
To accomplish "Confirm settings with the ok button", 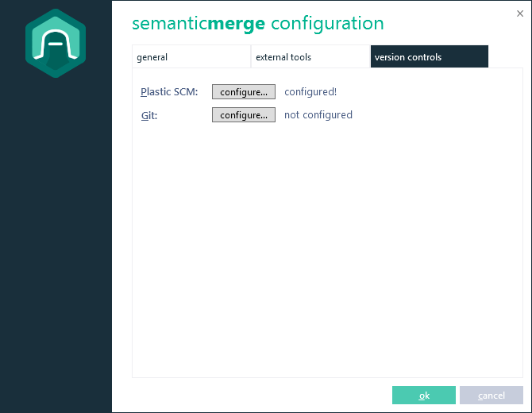I will [x=424, y=395].
